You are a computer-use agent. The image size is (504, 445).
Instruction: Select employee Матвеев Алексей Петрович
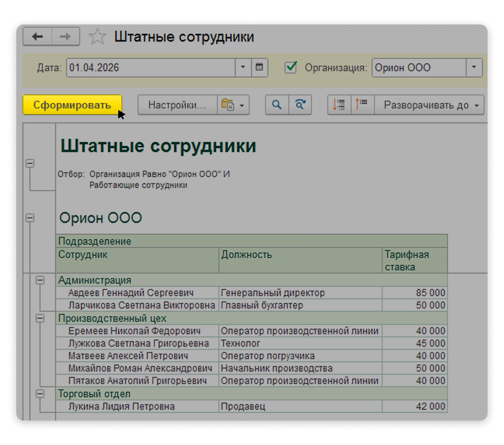tap(137, 356)
